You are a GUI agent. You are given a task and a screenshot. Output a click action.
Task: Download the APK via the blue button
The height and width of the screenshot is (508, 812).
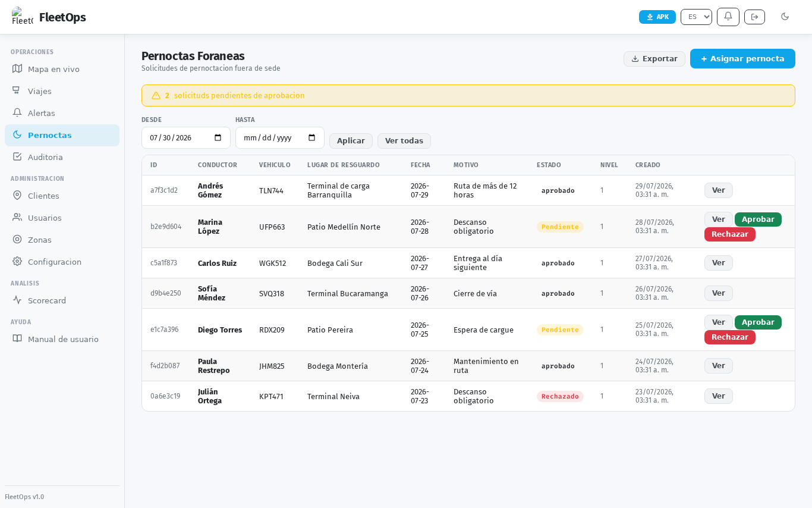pos(657,17)
